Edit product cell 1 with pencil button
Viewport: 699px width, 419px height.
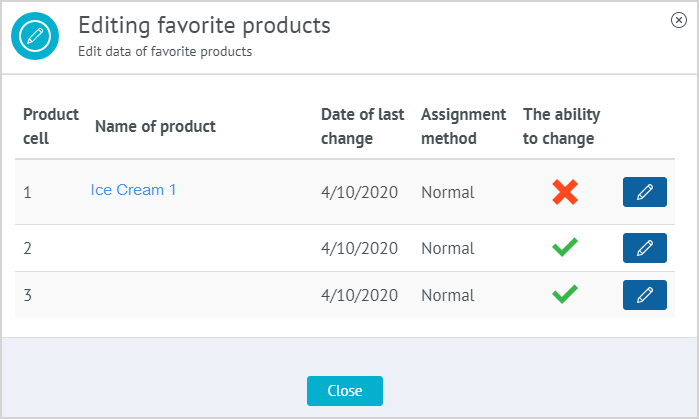pos(645,192)
